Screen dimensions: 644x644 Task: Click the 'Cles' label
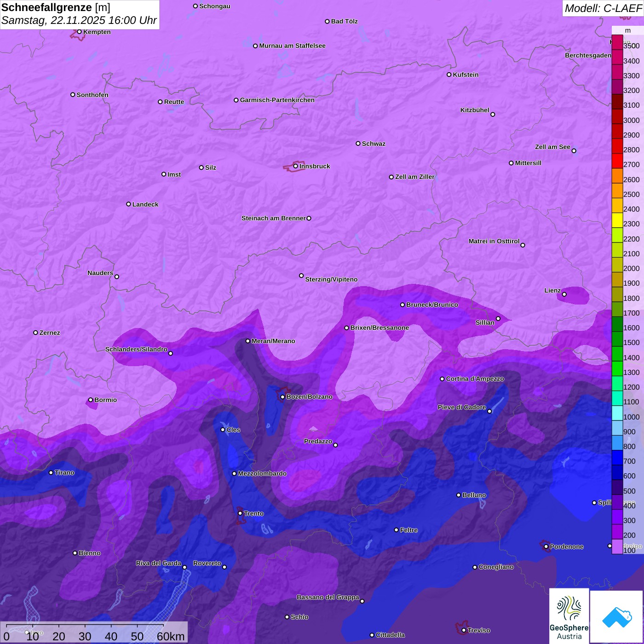tap(234, 430)
